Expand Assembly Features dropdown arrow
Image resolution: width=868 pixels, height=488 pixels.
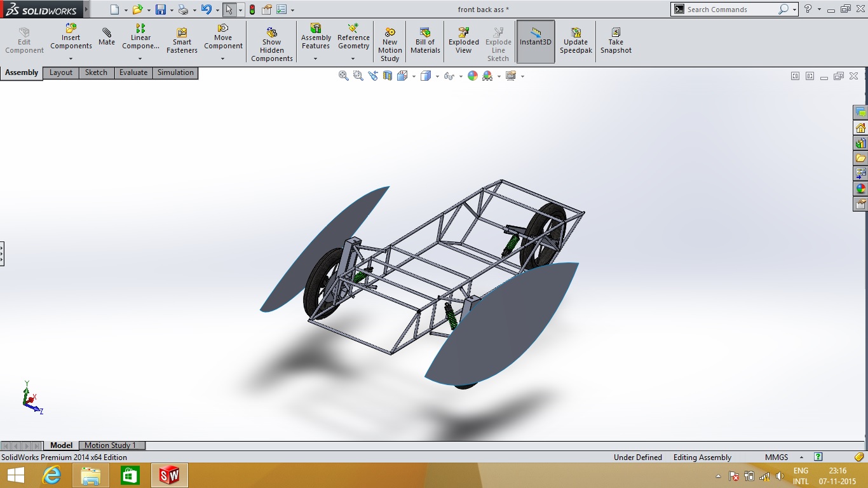(x=315, y=59)
